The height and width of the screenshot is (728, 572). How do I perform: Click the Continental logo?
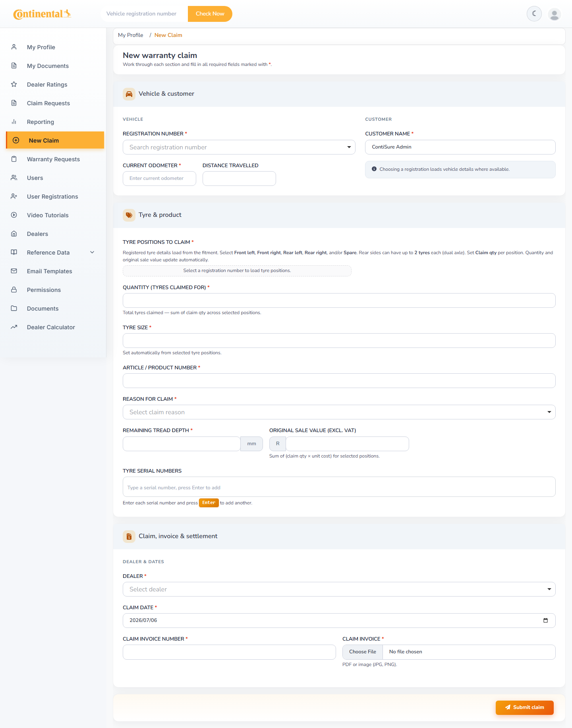(x=42, y=14)
